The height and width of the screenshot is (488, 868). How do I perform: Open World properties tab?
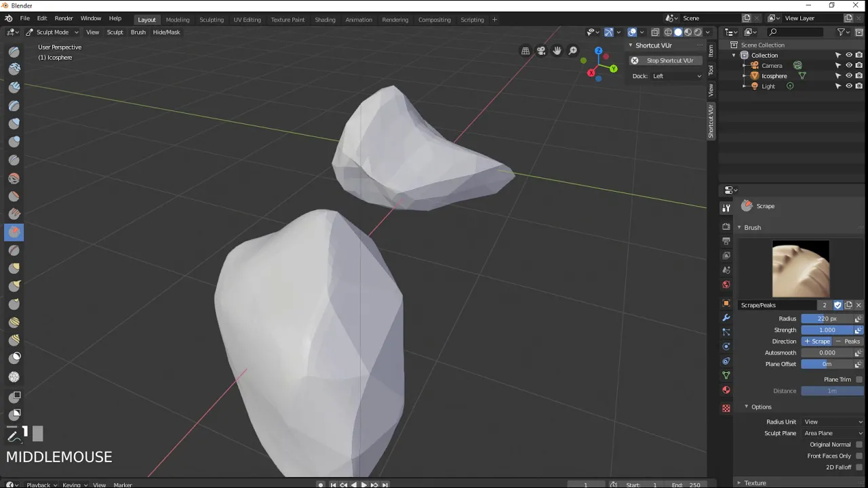coord(726,285)
